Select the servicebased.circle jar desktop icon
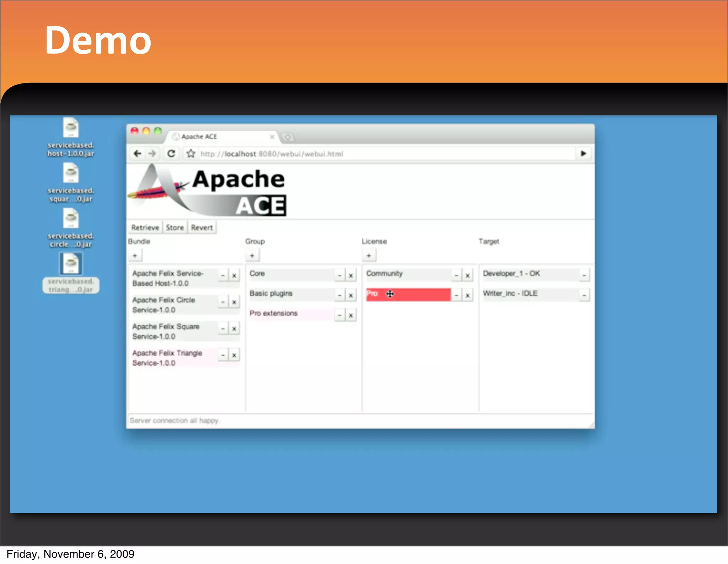 71,219
